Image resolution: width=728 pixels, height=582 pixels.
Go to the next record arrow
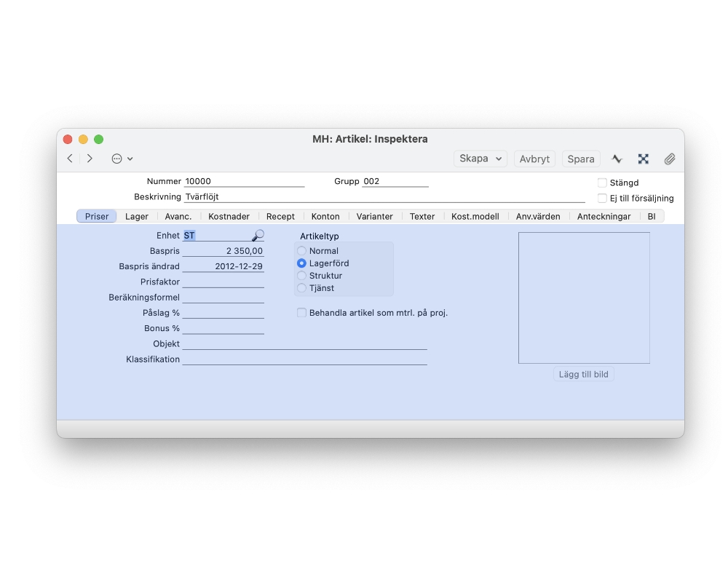(90, 159)
